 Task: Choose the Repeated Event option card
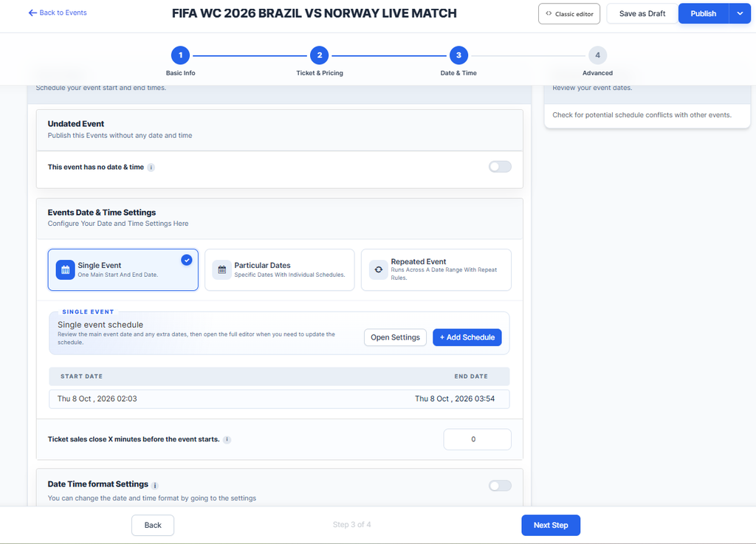coord(436,270)
